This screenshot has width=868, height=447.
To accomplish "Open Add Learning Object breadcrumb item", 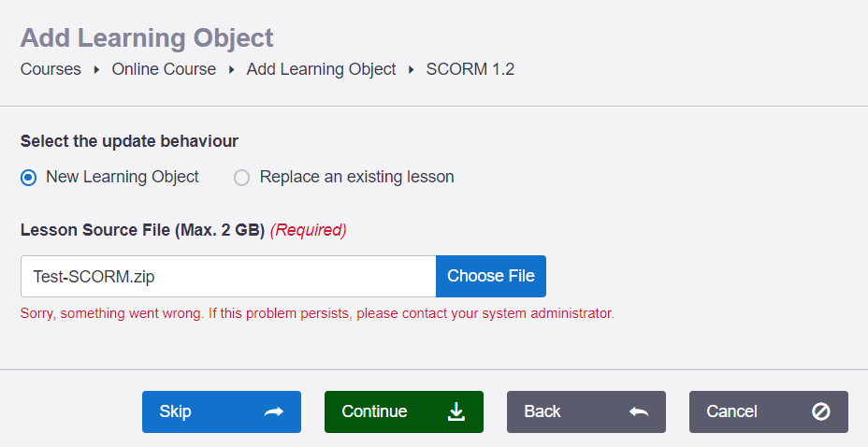I will click(321, 69).
